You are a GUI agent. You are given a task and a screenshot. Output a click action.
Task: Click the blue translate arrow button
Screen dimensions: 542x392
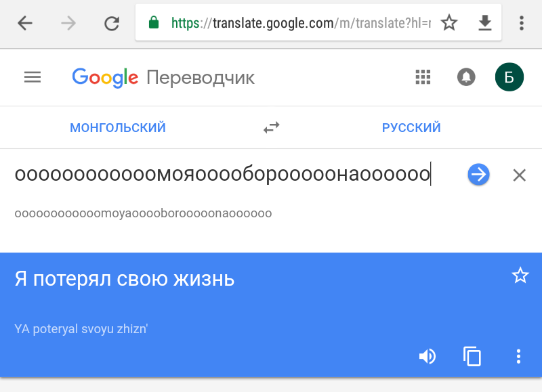pyautogui.click(x=478, y=175)
